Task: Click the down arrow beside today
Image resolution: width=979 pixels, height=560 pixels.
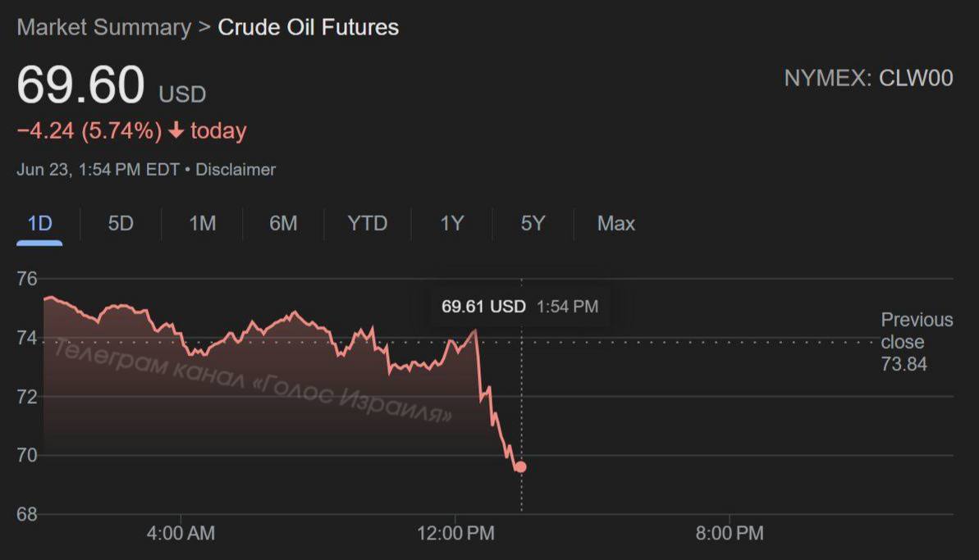Action: coord(176,130)
